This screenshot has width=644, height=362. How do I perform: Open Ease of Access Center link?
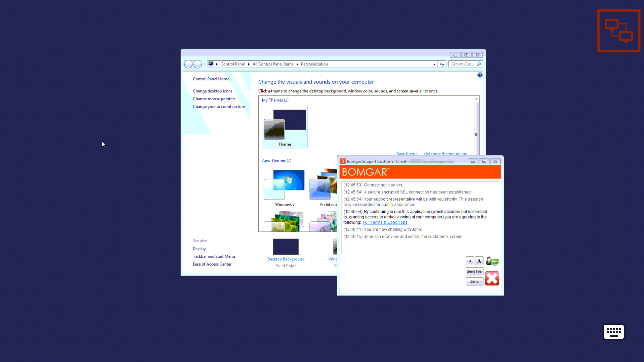pyautogui.click(x=212, y=264)
